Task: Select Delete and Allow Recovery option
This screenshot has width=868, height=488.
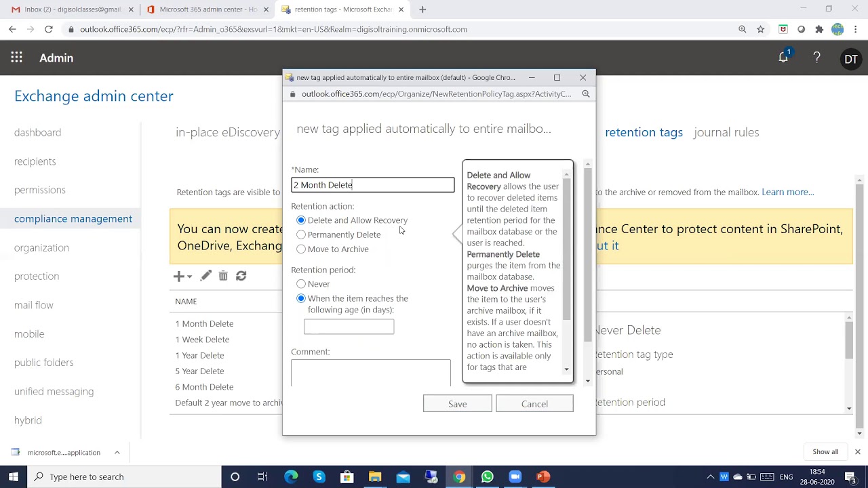Action: click(301, 220)
